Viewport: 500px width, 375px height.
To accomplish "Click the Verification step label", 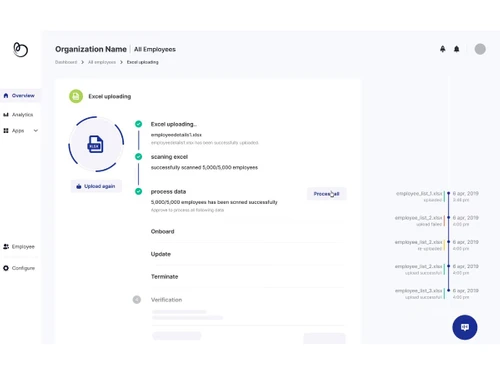I will click(166, 300).
